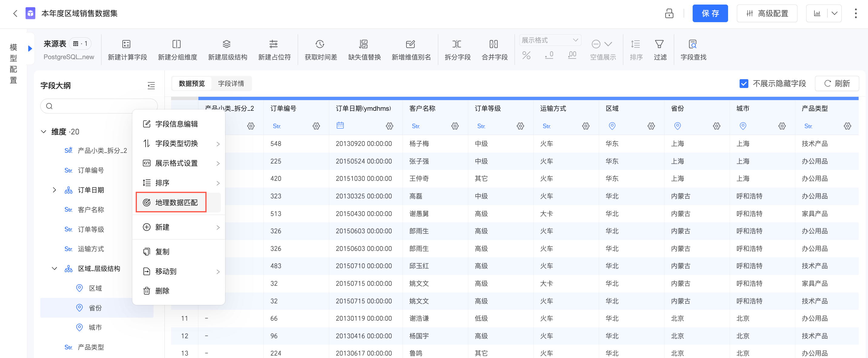Screen dimensions: 868x358
Task: Collapse the 字段大纲 panel toggle icon
Action: [151, 86]
